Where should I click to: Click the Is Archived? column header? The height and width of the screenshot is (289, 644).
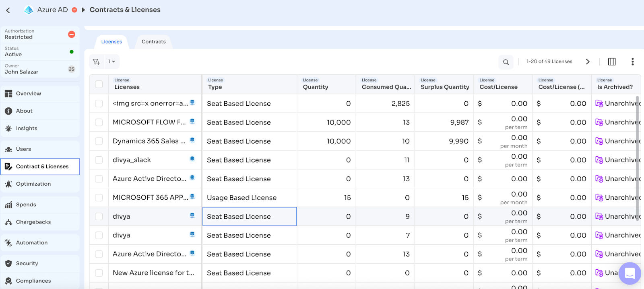pos(616,84)
